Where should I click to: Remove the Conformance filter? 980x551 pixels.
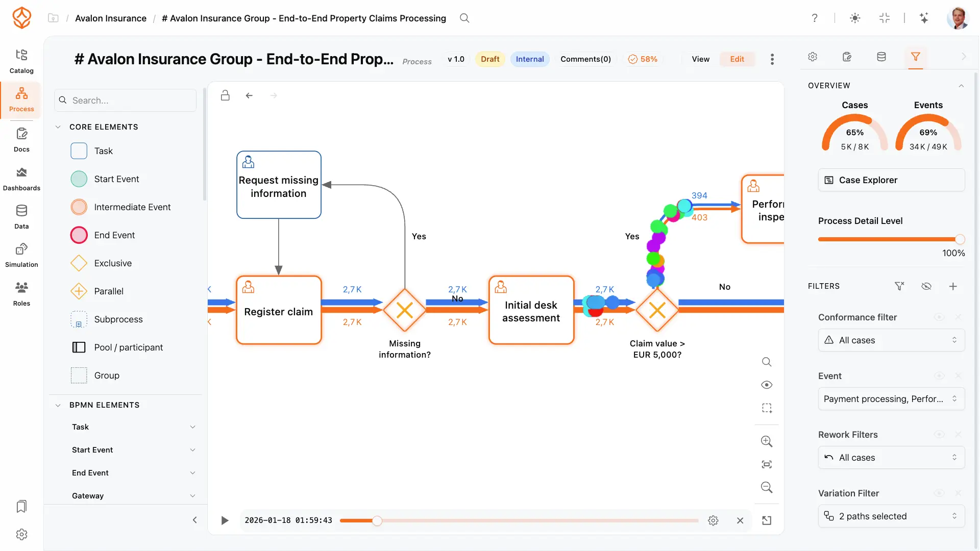958,317
